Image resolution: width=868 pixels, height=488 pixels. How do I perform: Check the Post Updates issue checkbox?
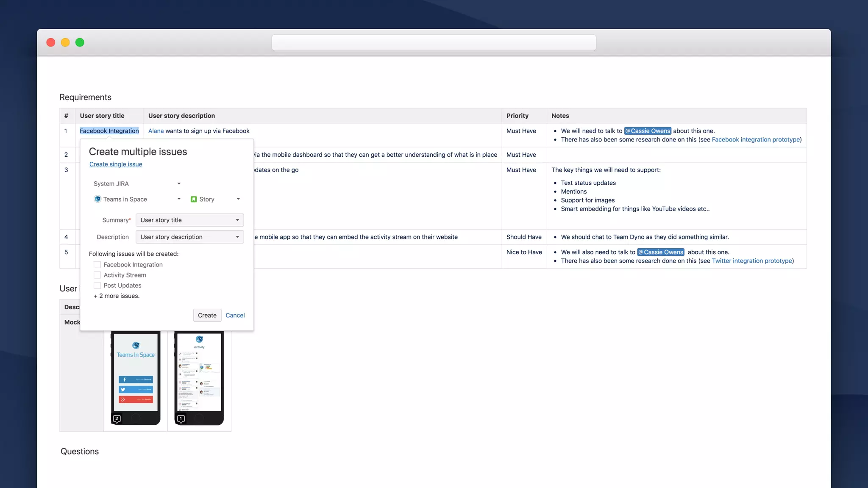click(97, 286)
